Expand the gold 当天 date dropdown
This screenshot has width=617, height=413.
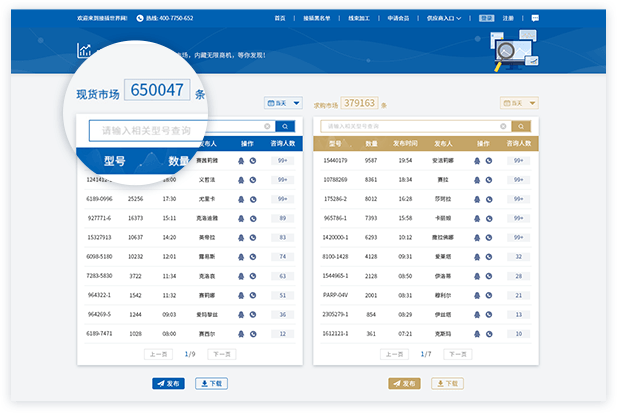[519, 103]
